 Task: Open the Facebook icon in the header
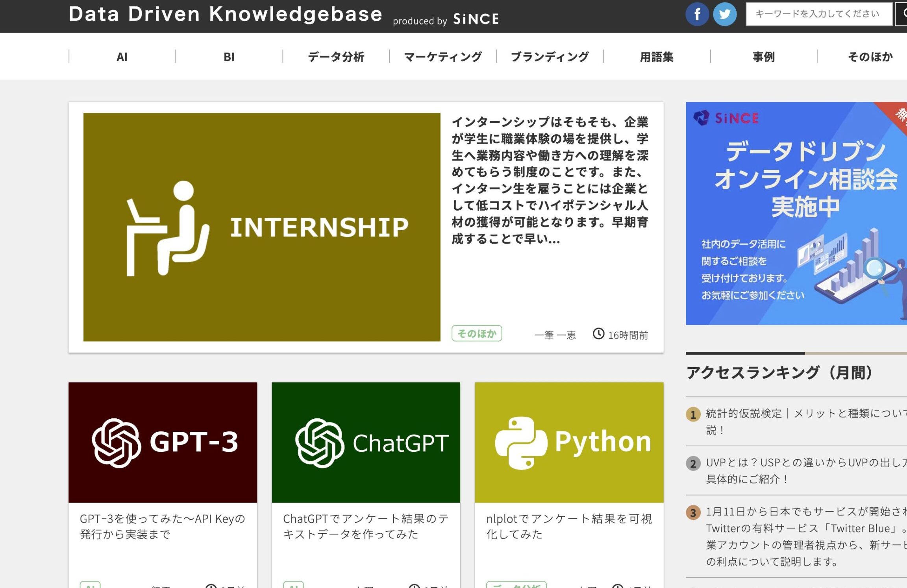[697, 15]
